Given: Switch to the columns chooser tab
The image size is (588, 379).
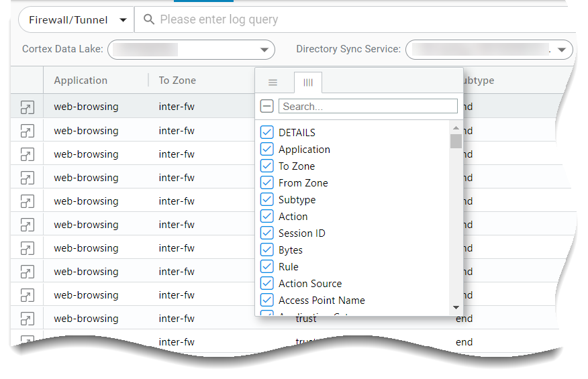Looking at the screenshot, I should pos(308,83).
